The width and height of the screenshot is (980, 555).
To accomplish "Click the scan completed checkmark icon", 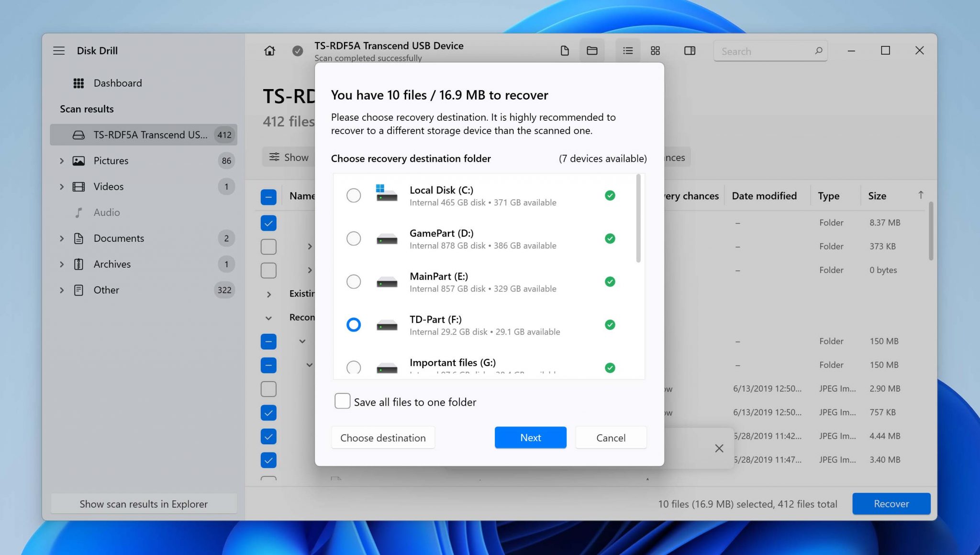I will pos(297,50).
